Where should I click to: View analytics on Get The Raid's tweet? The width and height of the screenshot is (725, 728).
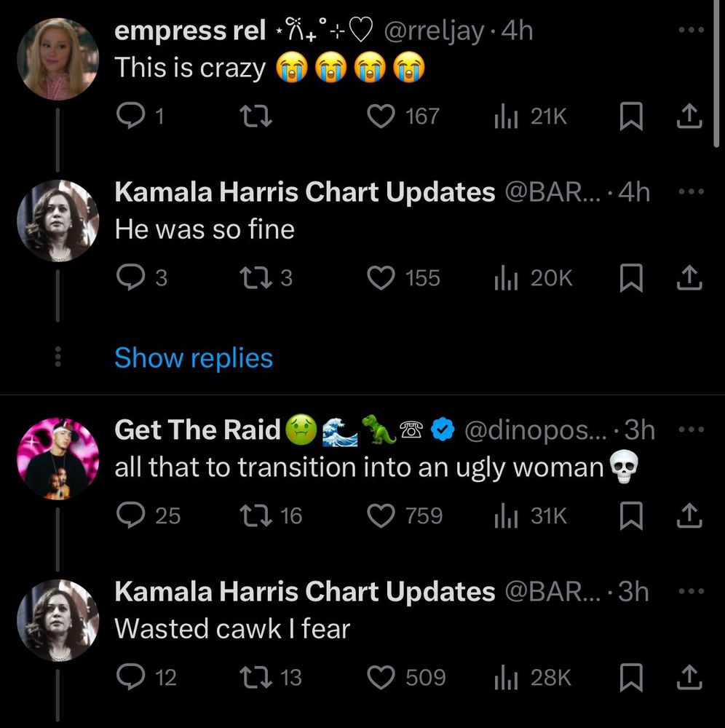click(506, 515)
